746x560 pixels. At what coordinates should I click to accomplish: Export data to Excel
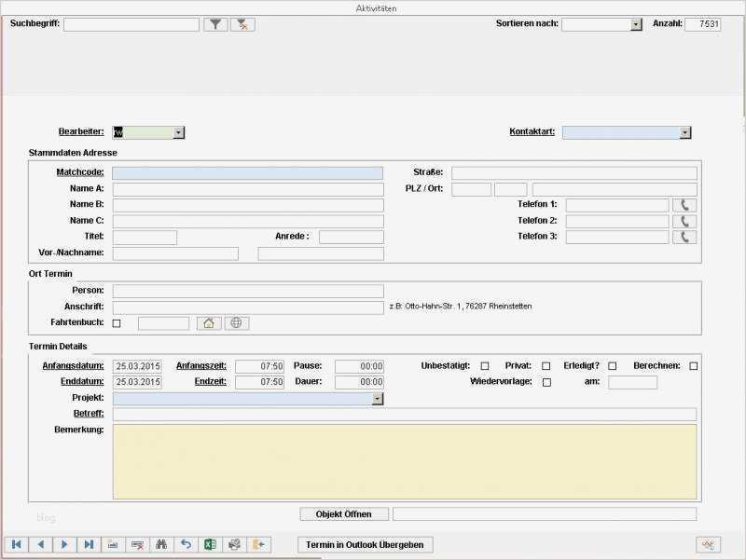tap(211, 543)
